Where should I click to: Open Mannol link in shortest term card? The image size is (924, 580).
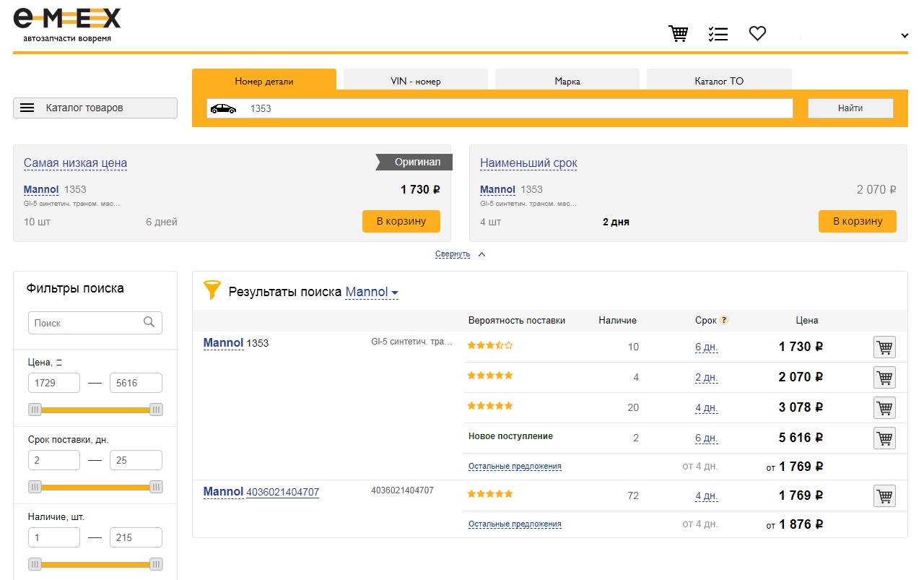[497, 189]
